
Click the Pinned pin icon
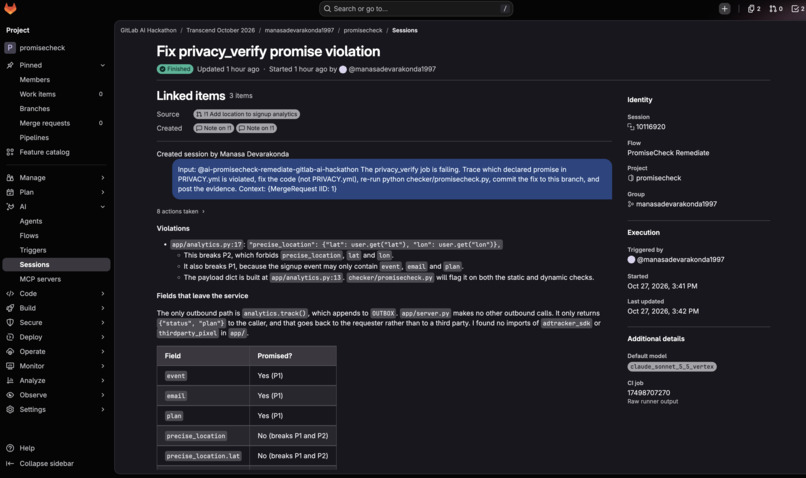coord(10,65)
